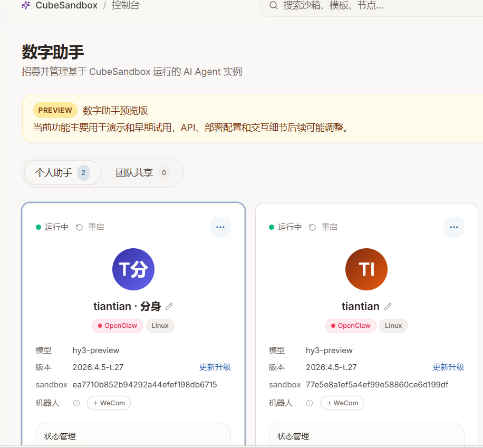Click 更新升级 on tiantian · 分身 card
Viewport: 483px width, 448px height.
coord(215,367)
